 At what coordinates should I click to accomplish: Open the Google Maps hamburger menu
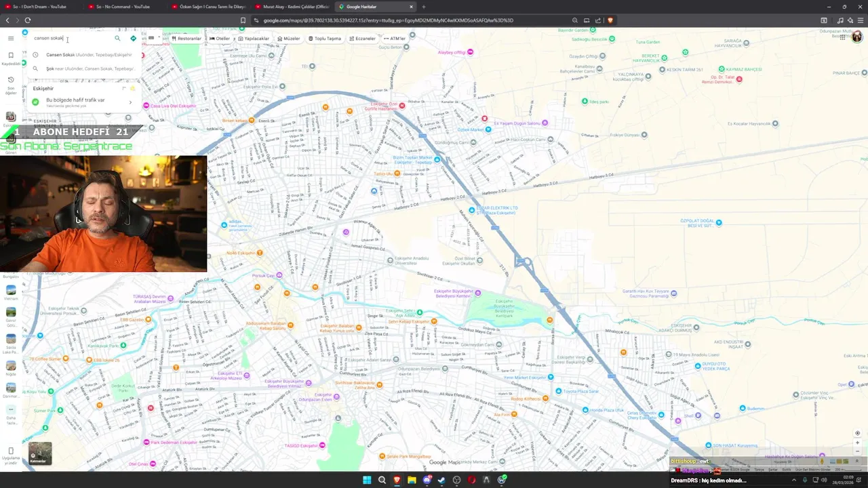10,38
